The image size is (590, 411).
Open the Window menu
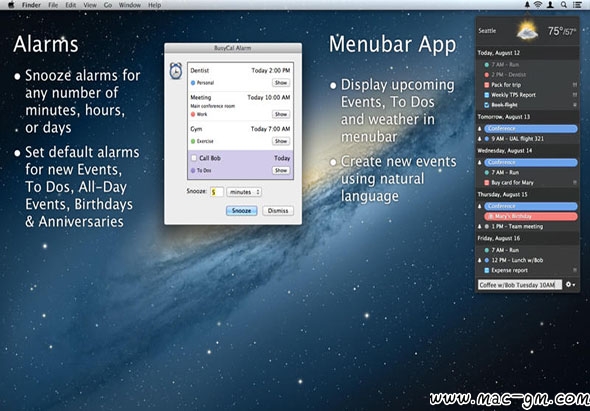coord(129,5)
